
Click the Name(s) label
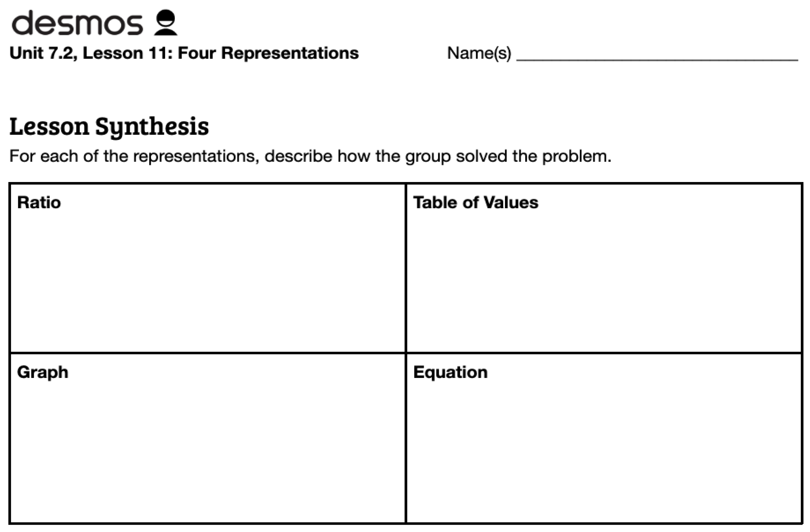pos(479,54)
